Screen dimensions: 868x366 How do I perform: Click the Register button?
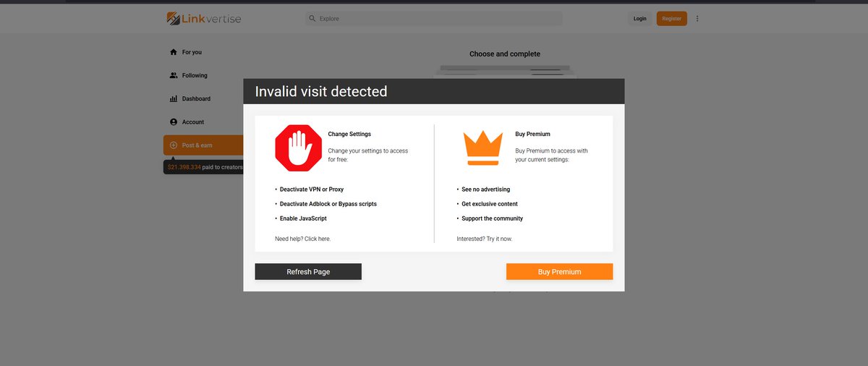click(x=672, y=18)
